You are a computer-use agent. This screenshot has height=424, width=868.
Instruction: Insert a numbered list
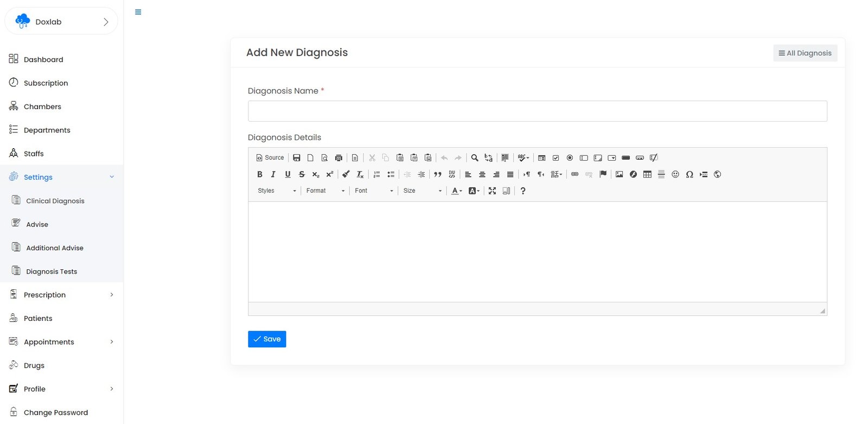point(376,174)
